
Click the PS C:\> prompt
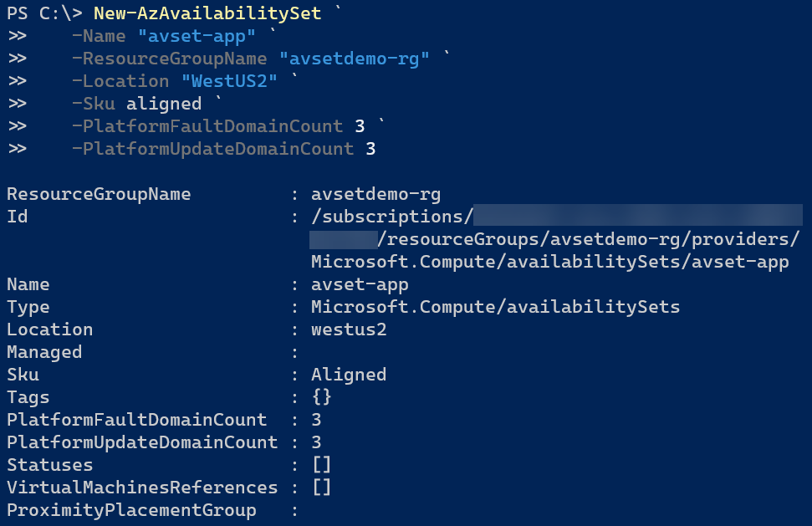tap(44, 13)
